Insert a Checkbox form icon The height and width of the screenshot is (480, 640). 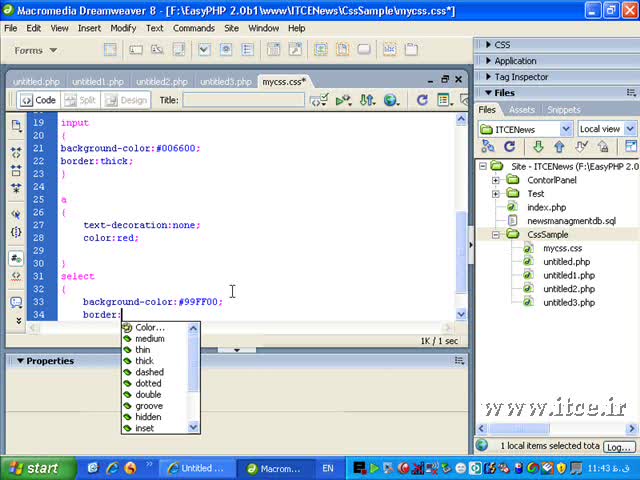(x=204, y=50)
